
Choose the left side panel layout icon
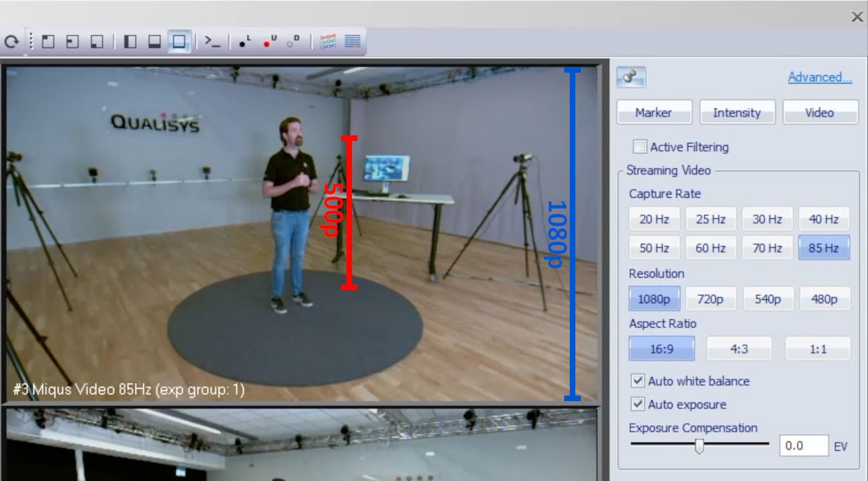tap(130, 42)
